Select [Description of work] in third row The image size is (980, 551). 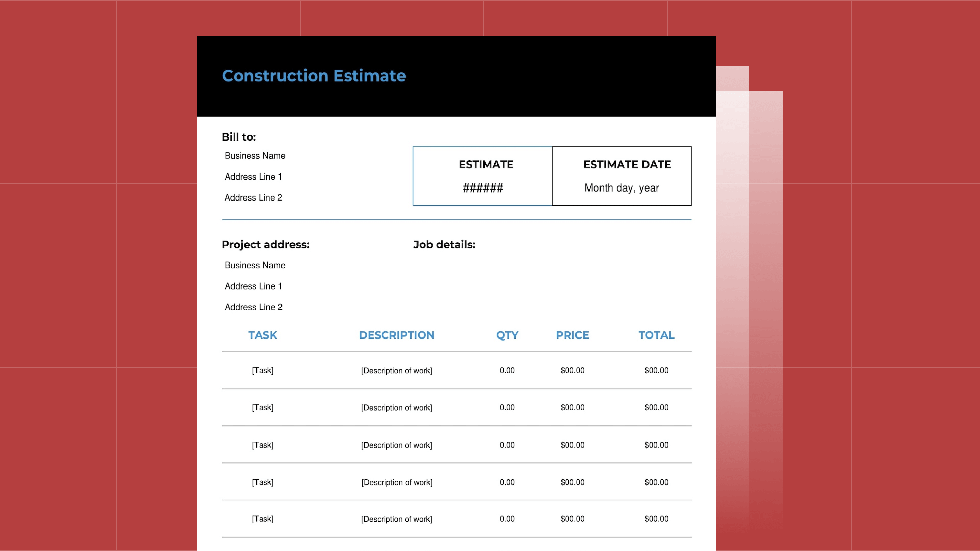click(396, 445)
